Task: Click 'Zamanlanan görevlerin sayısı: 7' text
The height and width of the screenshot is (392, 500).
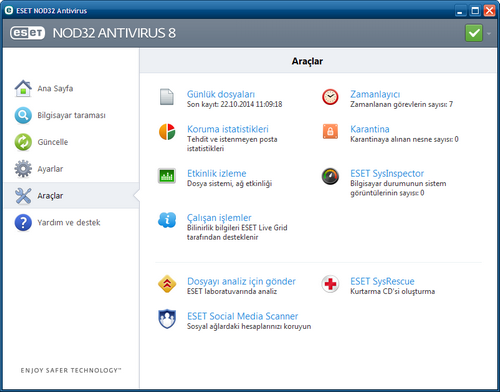Action: click(401, 104)
